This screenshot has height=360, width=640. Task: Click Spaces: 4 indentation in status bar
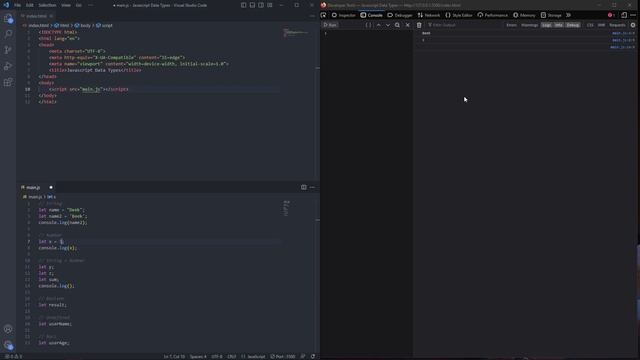(x=198, y=356)
